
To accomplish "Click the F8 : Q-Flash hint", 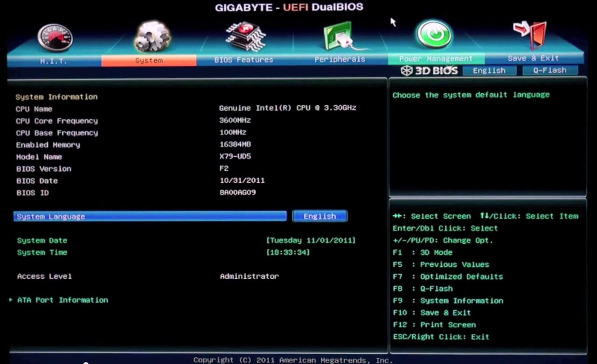I will (x=423, y=289).
